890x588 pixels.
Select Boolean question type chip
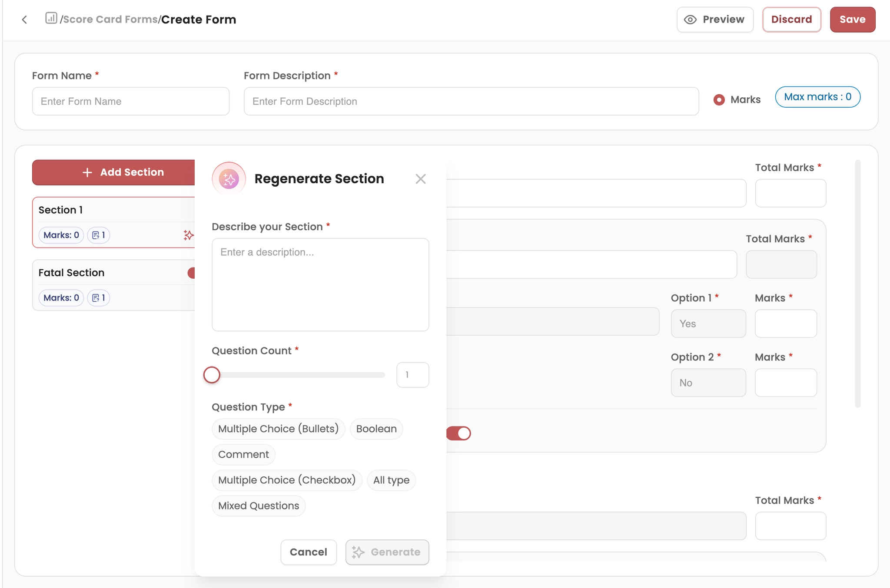[x=376, y=429]
